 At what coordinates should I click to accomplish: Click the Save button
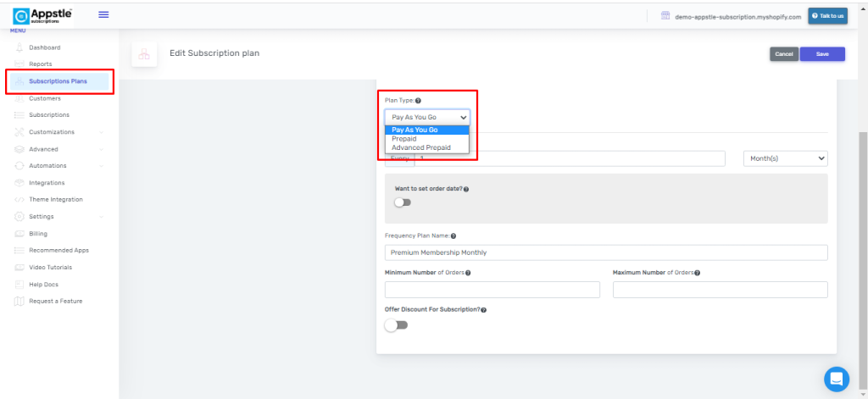tap(821, 54)
